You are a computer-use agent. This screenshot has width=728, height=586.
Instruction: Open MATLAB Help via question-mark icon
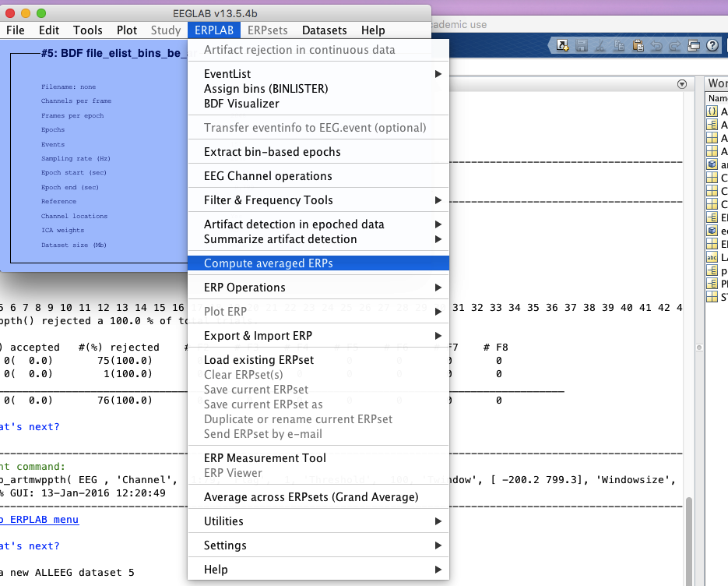click(712, 45)
